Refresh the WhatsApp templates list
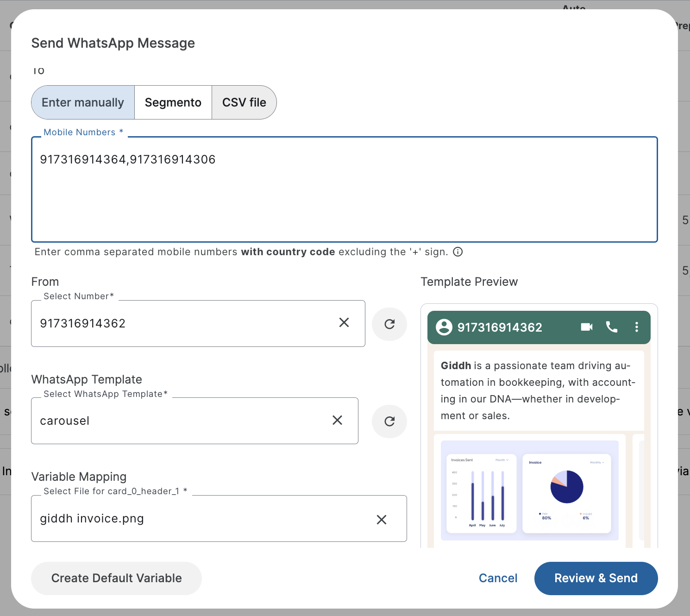The image size is (690, 616). point(389,421)
